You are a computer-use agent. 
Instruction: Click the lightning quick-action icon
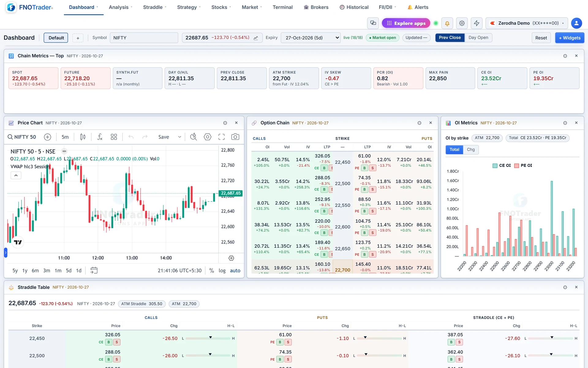[x=477, y=23]
